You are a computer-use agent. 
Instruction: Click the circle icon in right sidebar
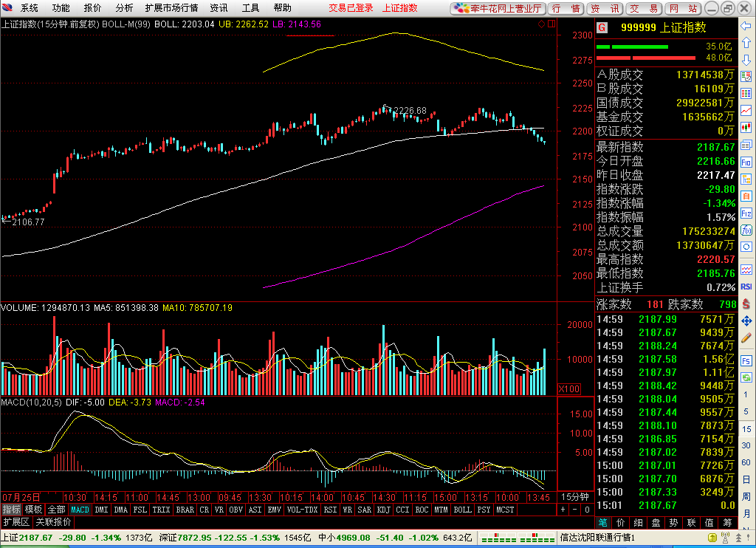pos(746,247)
